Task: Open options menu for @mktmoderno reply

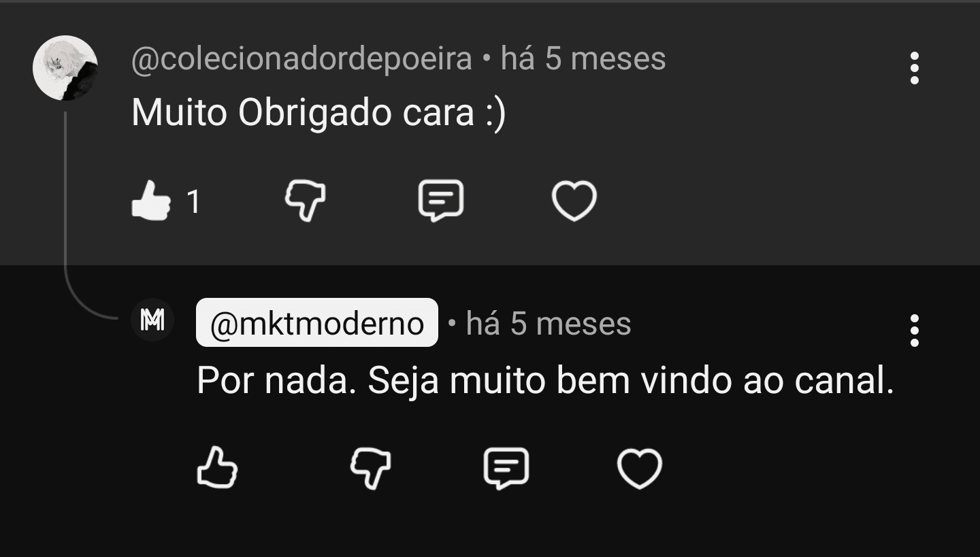Action: [914, 331]
